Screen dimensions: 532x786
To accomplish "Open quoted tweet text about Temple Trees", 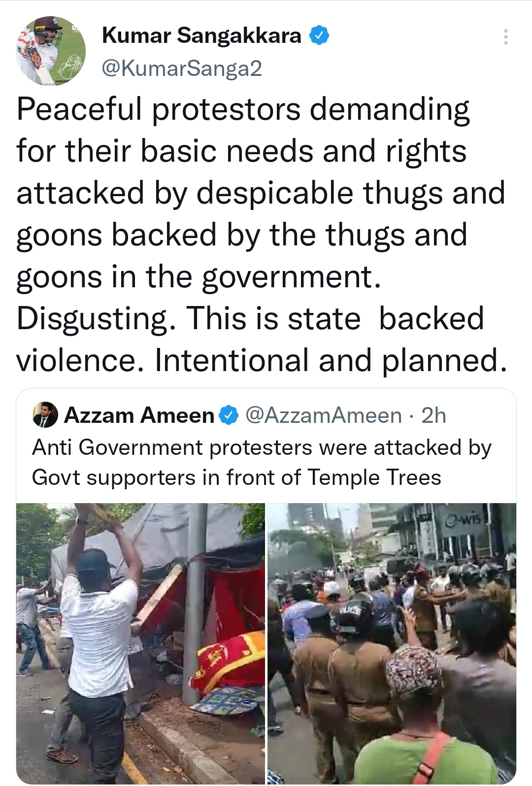I will click(x=262, y=462).
